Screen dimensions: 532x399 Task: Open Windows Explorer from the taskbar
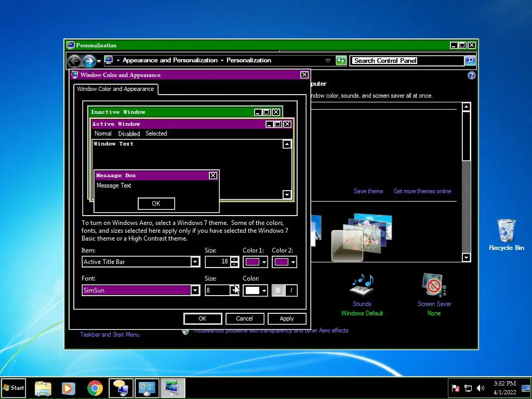coord(43,388)
